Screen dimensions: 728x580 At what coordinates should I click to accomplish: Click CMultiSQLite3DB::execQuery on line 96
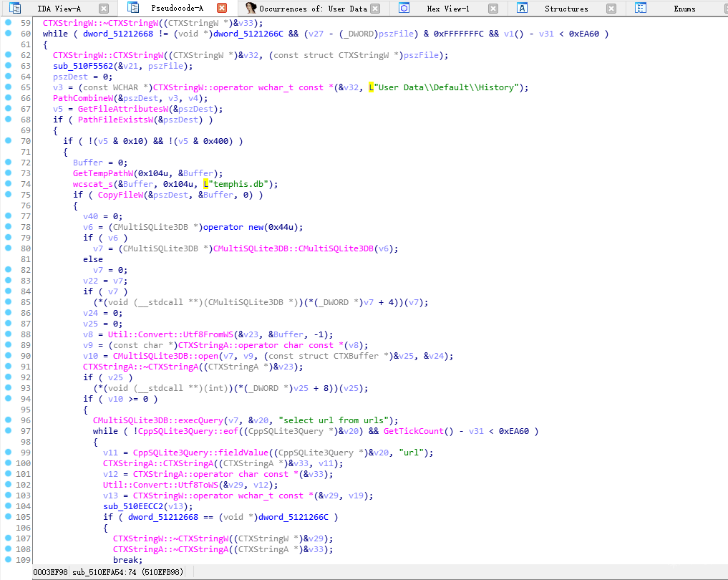point(158,420)
